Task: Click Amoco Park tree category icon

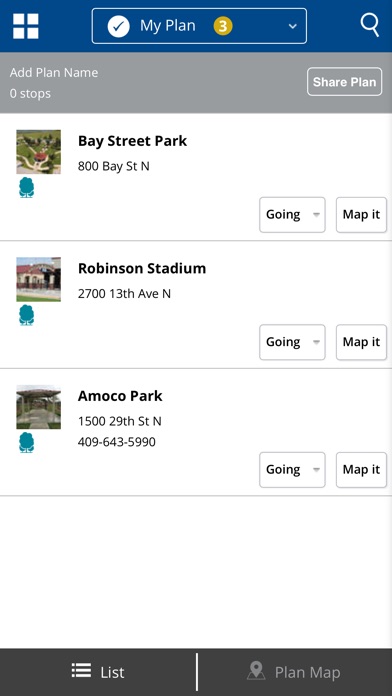Action: tap(27, 443)
